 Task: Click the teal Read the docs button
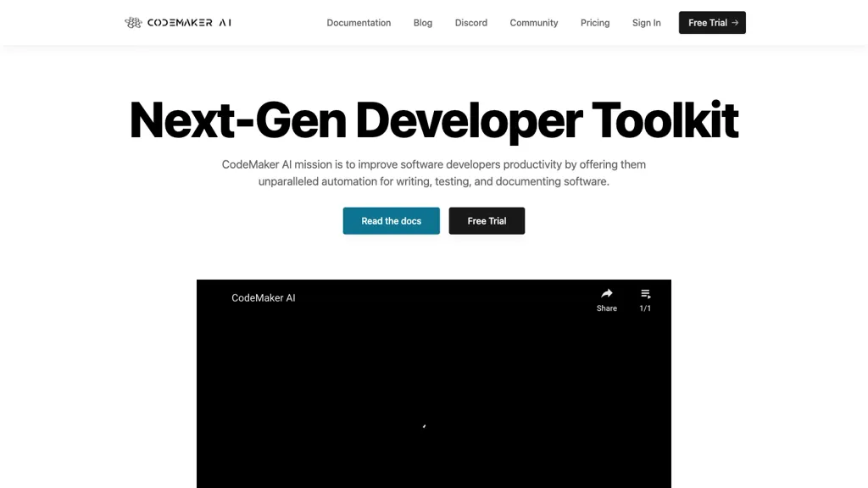(391, 220)
